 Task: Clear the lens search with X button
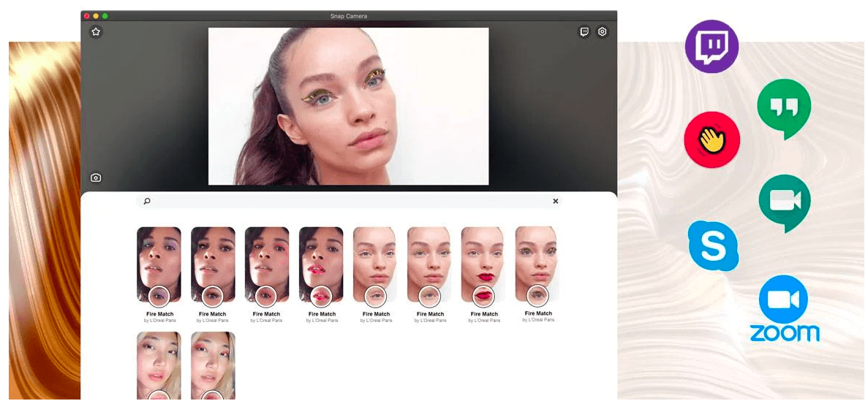click(555, 202)
